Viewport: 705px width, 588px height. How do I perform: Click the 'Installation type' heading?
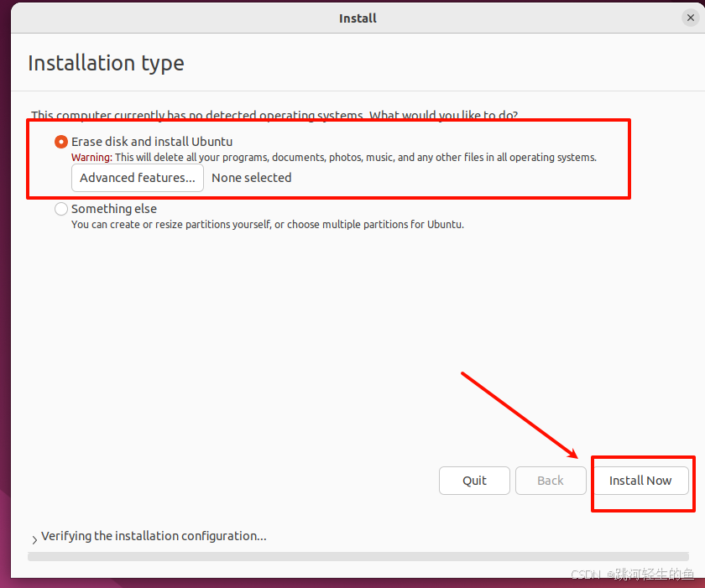click(x=106, y=63)
